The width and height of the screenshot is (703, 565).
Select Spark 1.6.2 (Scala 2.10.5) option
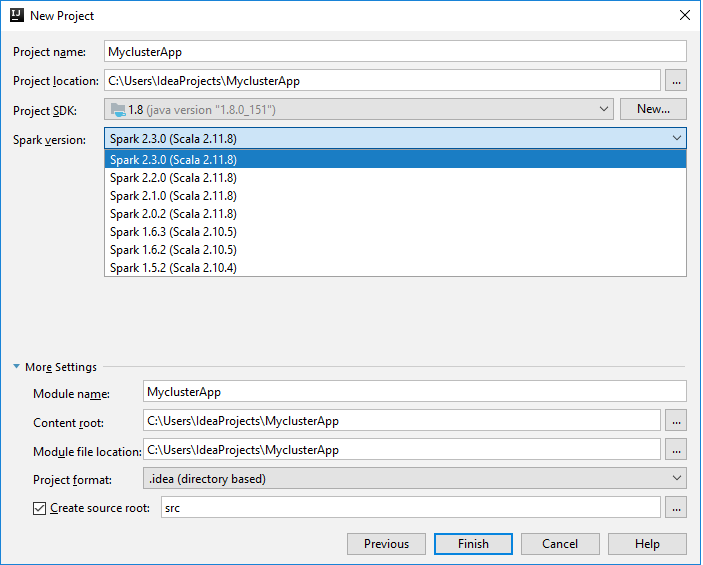(x=395, y=249)
